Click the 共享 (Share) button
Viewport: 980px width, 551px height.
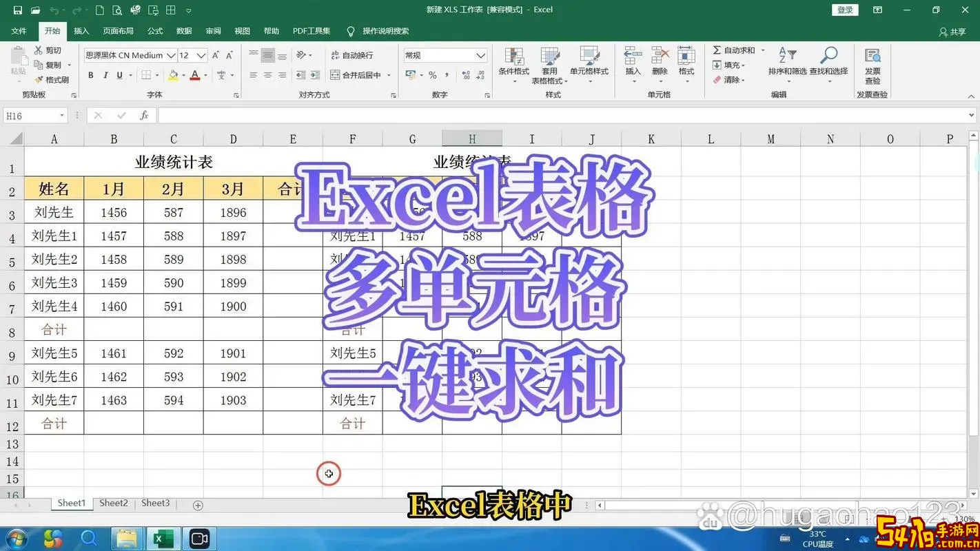(x=952, y=32)
